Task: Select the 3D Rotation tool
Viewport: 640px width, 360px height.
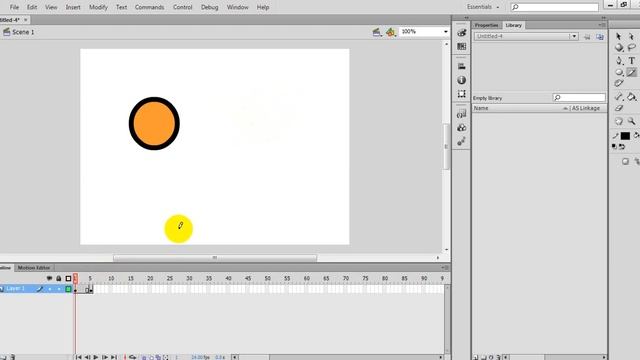Action: tap(619, 48)
